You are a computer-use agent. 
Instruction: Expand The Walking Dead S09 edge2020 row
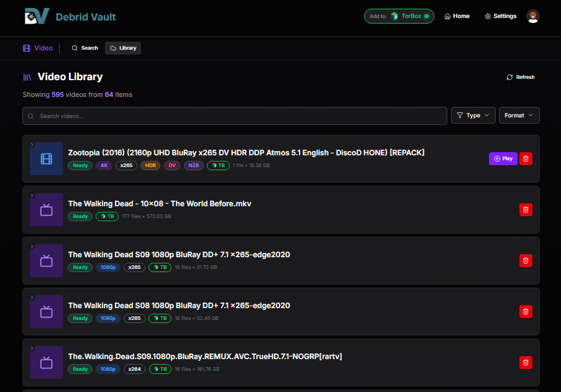[x=32, y=247]
